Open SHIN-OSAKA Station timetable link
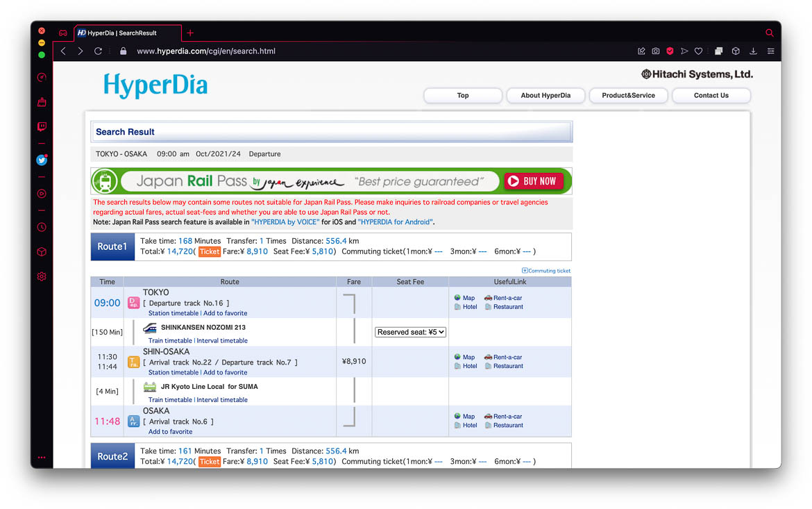The width and height of the screenshot is (812, 509). [x=173, y=372]
